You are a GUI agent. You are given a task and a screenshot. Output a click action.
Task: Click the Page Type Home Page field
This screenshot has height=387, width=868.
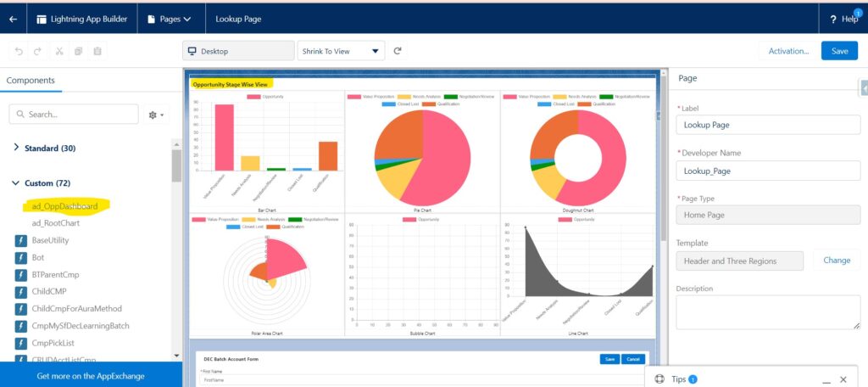point(768,215)
